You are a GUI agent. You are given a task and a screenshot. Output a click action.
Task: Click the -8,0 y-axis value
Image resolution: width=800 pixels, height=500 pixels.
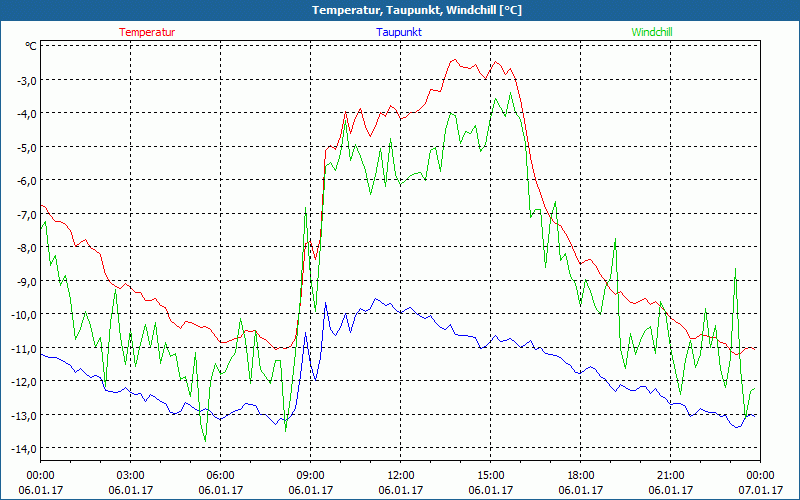pyautogui.click(x=26, y=247)
